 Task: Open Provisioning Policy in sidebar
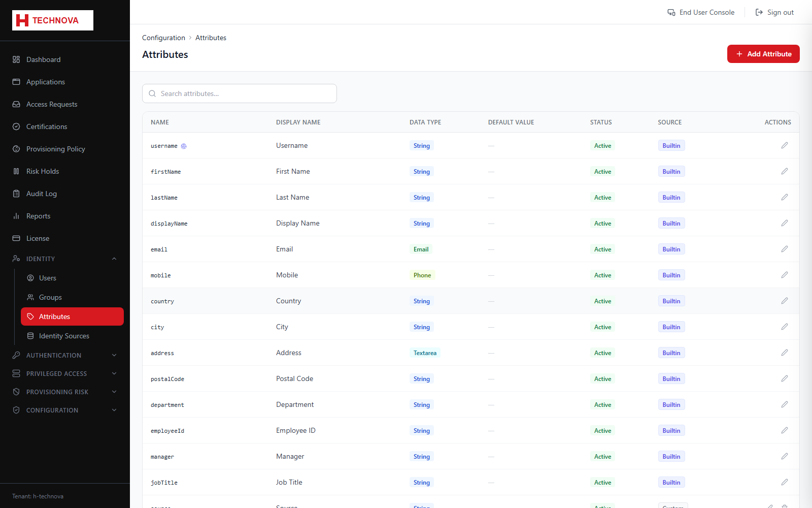(x=65, y=149)
